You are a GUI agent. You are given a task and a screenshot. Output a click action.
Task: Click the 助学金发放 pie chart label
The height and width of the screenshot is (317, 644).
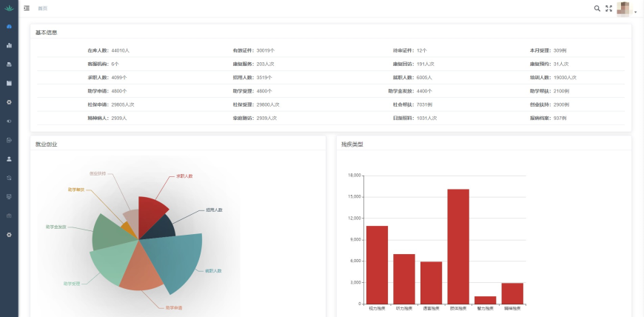pos(56,227)
